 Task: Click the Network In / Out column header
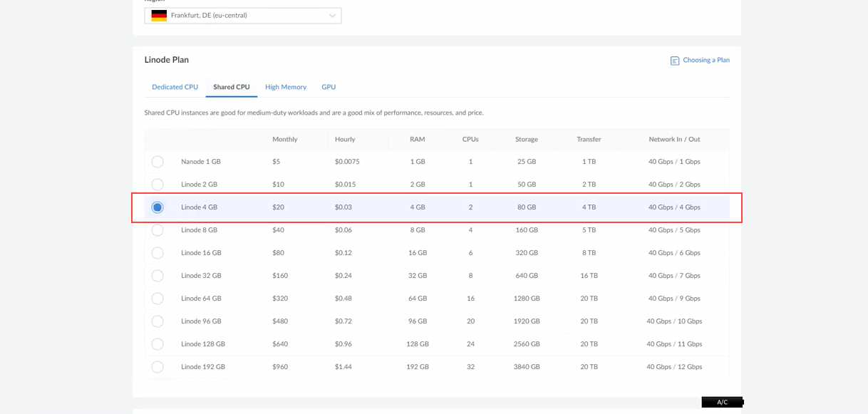coord(674,139)
